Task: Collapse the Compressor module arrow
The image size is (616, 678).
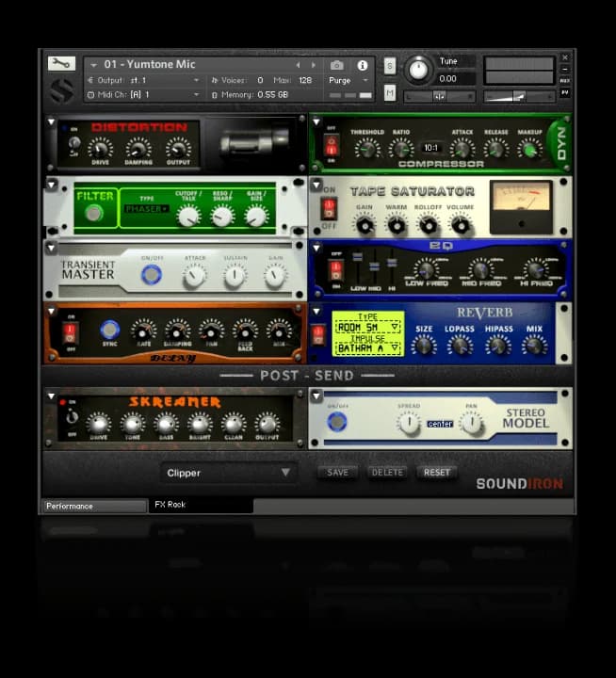Action: 316,121
